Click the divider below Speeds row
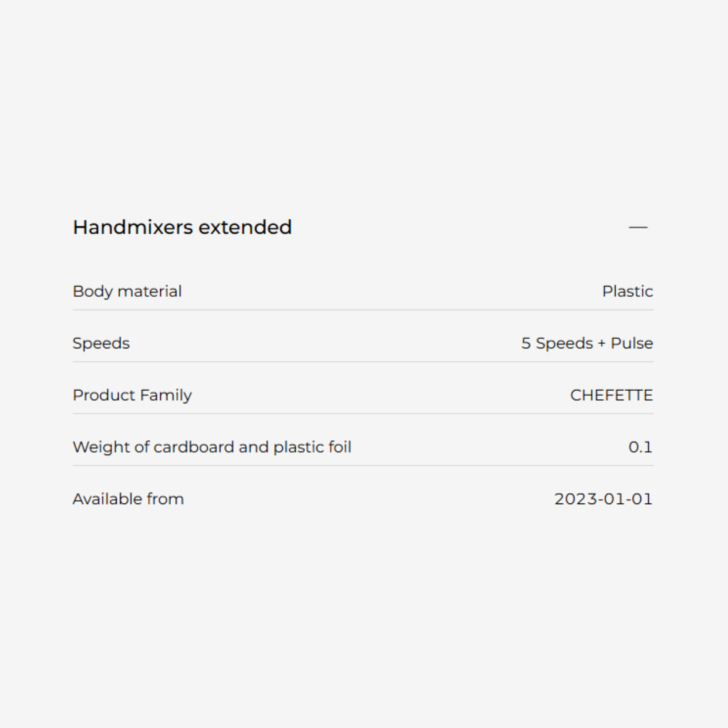The width and height of the screenshot is (728, 728). pos(363,362)
